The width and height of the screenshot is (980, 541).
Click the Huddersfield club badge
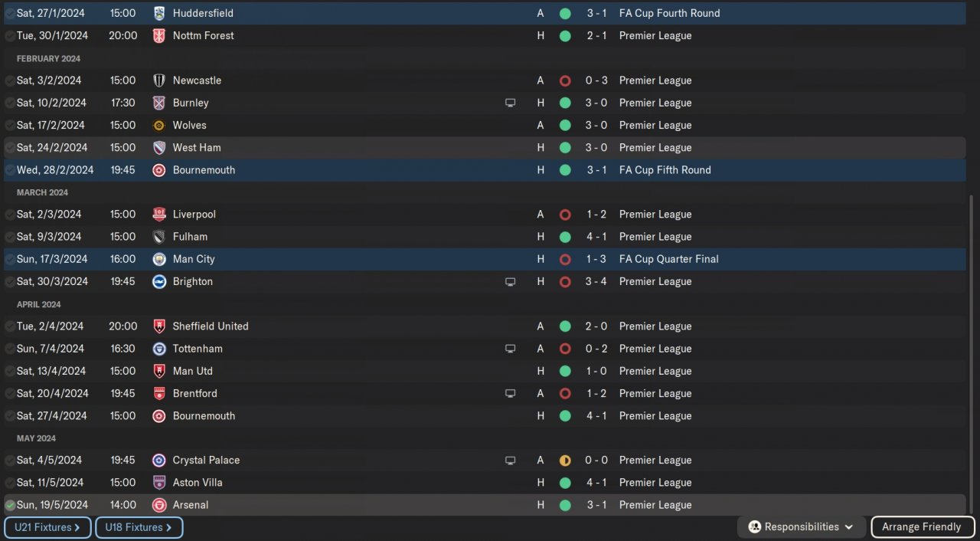pyautogui.click(x=159, y=13)
